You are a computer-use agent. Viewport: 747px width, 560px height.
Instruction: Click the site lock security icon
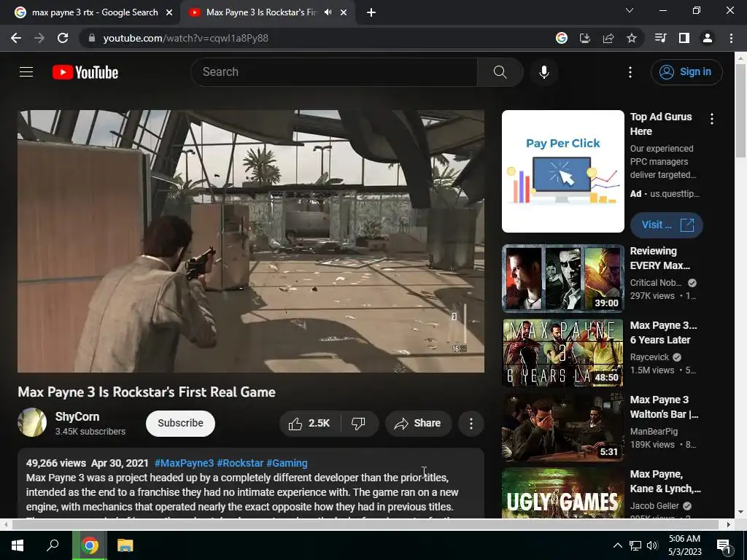[x=92, y=38]
